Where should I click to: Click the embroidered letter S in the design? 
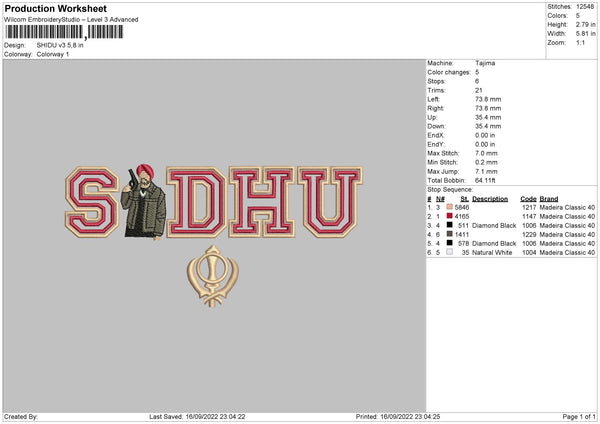(92, 202)
